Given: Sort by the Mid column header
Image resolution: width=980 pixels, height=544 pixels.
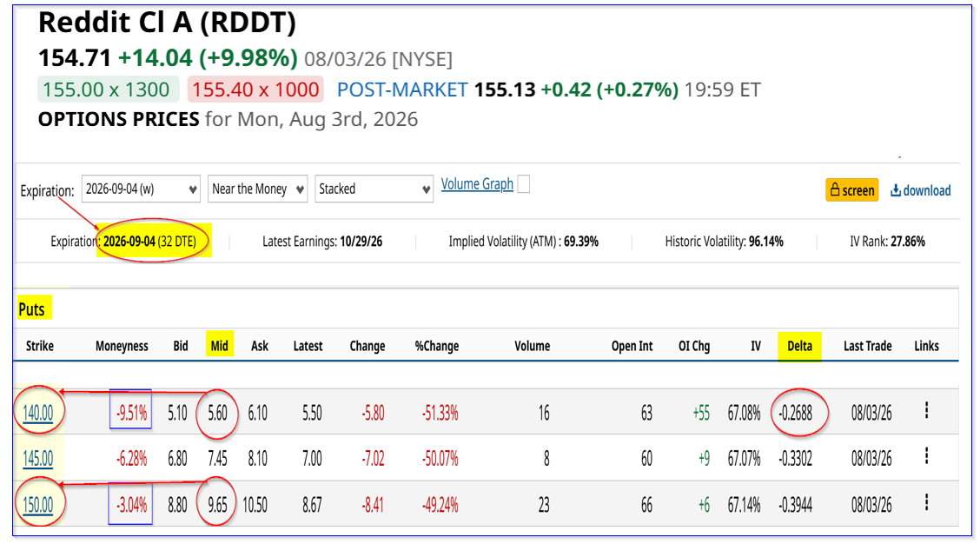Looking at the screenshot, I should point(220,346).
